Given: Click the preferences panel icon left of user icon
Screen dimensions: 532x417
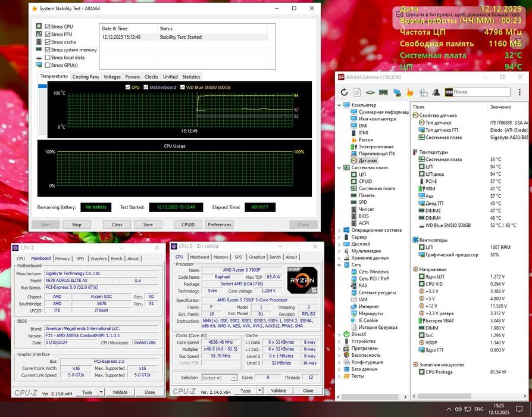Looking at the screenshot, I should click(423, 92).
